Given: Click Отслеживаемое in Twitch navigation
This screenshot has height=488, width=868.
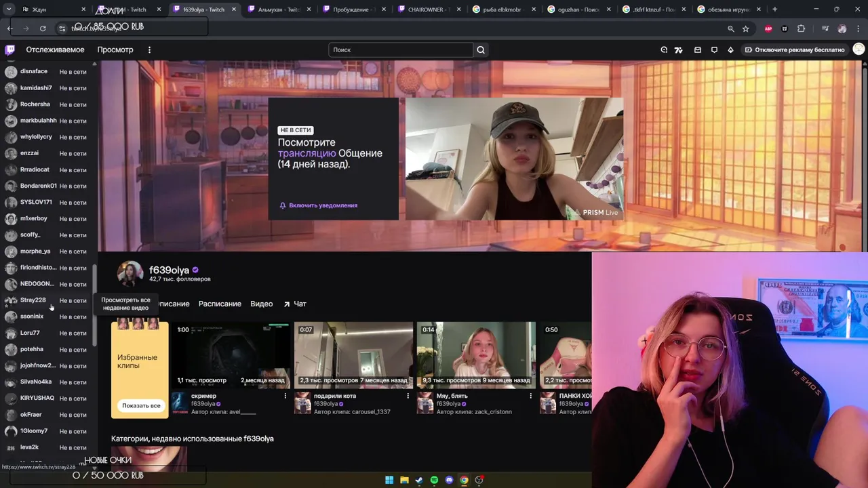Looking at the screenshot, I should point(55,49).
